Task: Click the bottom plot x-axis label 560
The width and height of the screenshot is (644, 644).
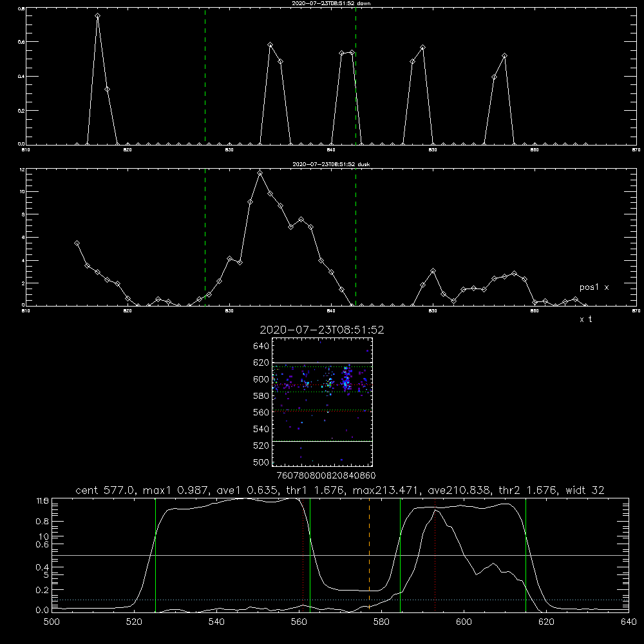Action: coord(299,622)
